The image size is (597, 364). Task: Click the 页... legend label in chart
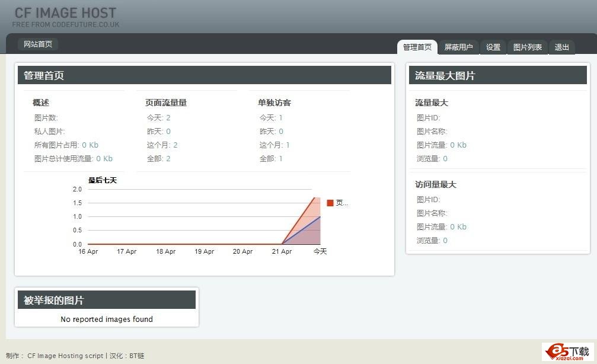[341, 203]
